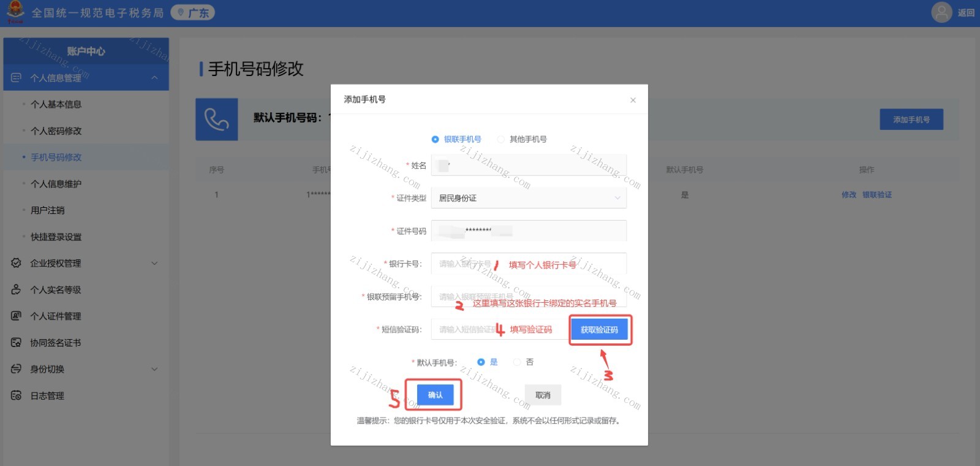The width and height of the screenshot is (980, 466).
Task: Expand the 企业授权管理 chevron
Action: [154, 263]
